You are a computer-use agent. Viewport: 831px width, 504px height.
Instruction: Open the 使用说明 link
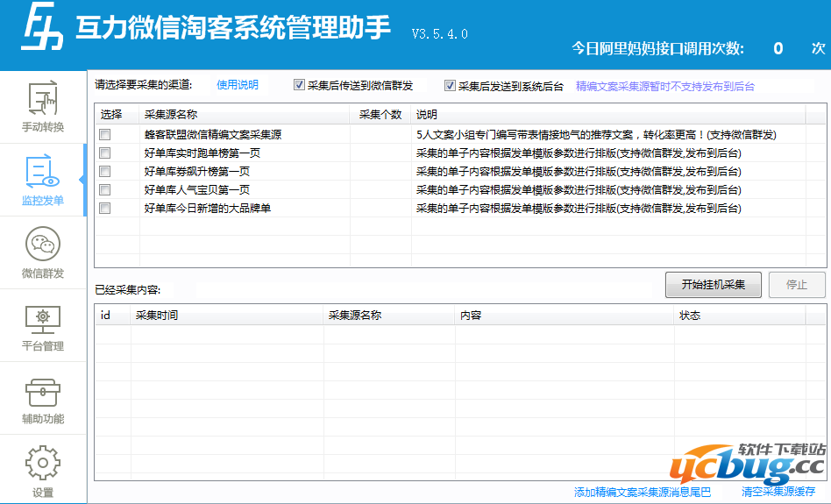click(238, 85)
